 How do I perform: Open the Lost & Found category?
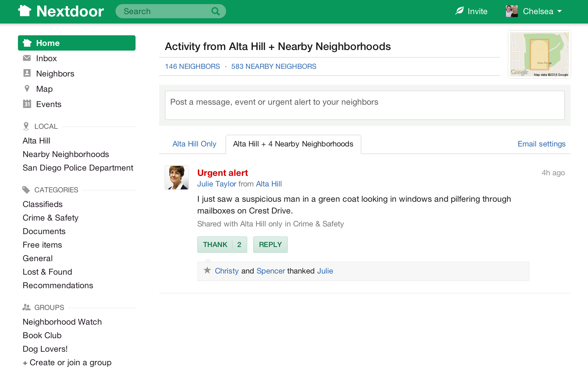point(47,272)
